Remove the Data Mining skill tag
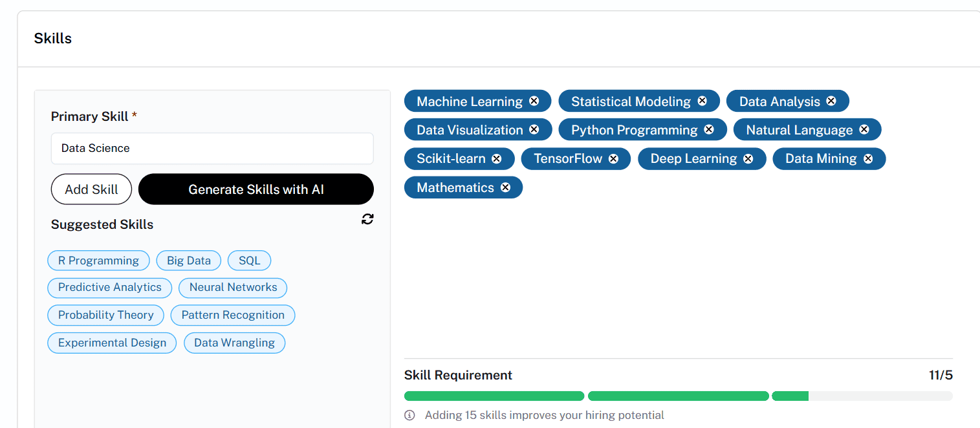The height and width of the screenshot is (428, 980). (x=868, y=158)
